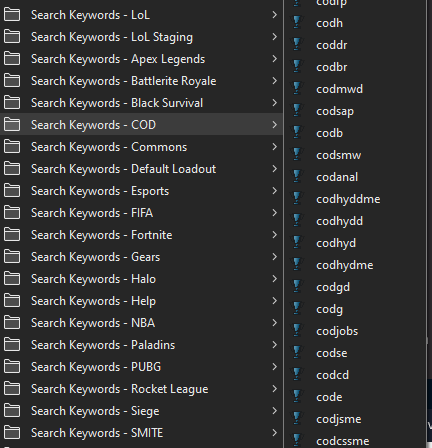Click the trophy icon next to codb
The width and height of the screenshot is (432, 448).
297,133
